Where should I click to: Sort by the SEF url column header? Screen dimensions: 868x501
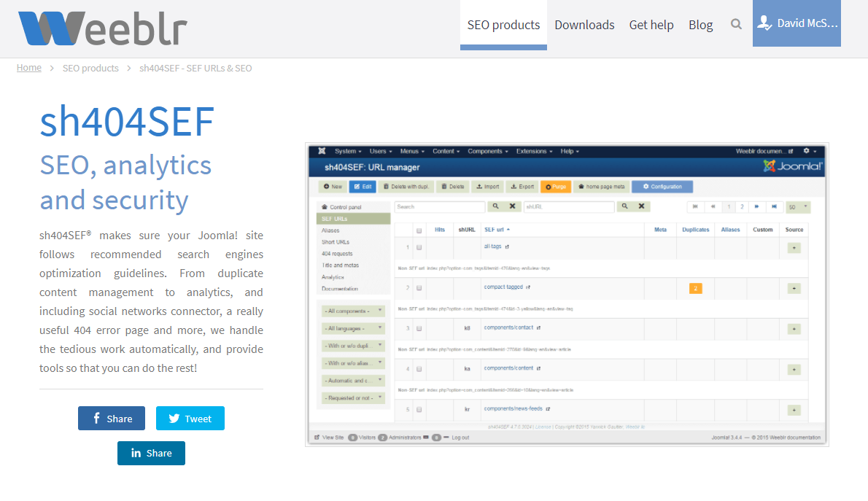pyautogui.click(x=497, y=230)
